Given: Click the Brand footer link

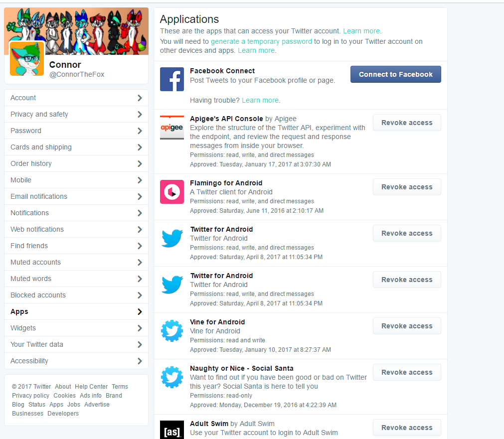Looking at the screenshot, I should 114,395.
